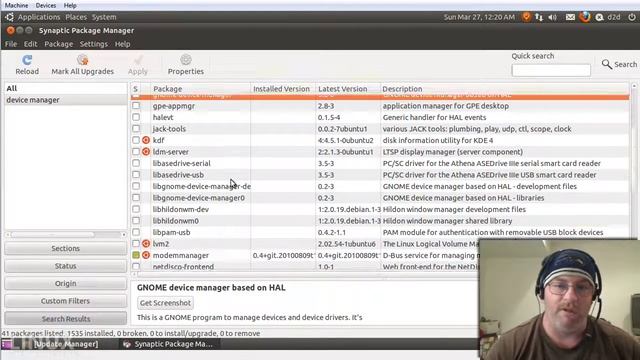Toggle checkbox for lvm2 package
The image size is (640, 360).
pyautogui.click(x=136, y=244)
